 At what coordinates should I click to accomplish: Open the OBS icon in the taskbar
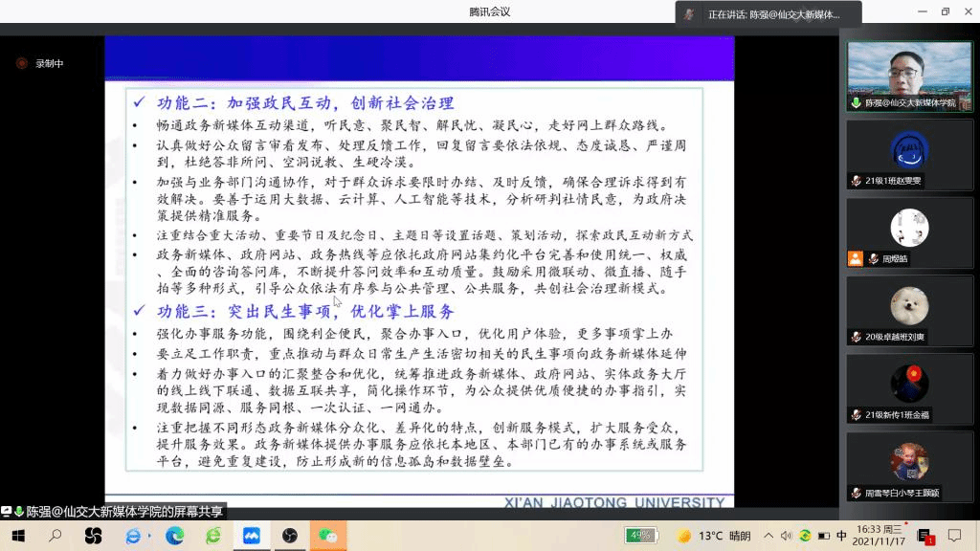290,536
